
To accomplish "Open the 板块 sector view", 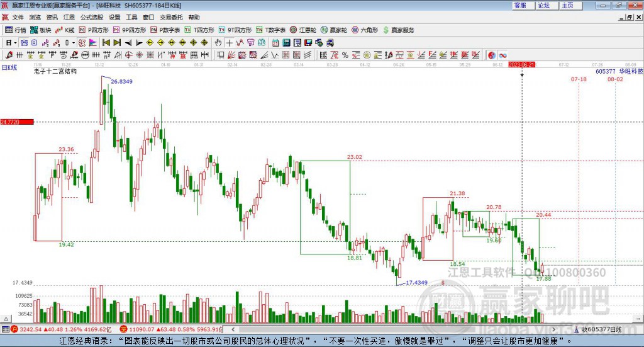I will click(x=41, y=30).
